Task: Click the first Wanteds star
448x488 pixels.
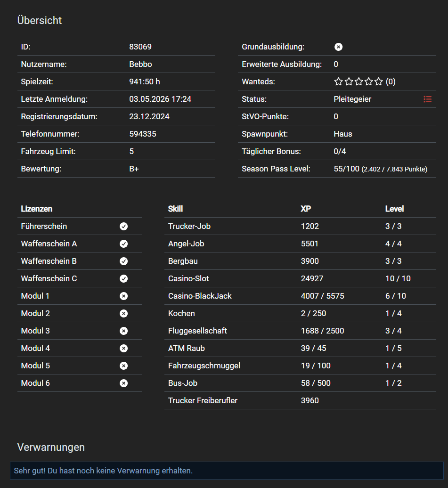Action: pos(338,81)
